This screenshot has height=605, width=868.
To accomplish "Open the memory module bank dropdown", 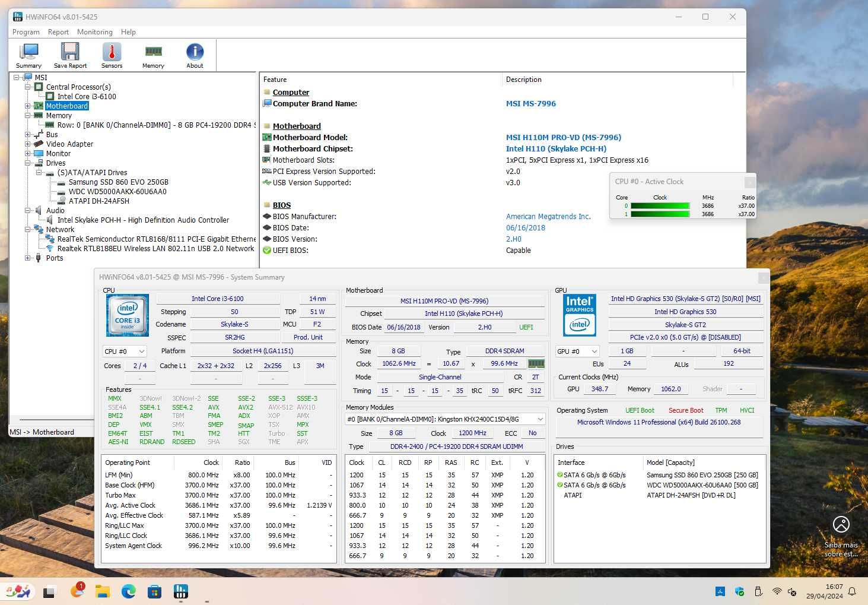I will click(445, 419).
